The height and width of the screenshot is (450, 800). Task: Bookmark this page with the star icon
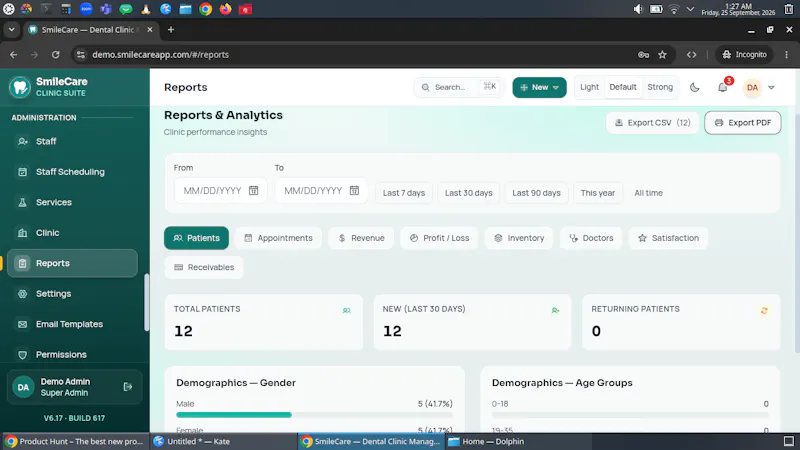click(662, 55)
